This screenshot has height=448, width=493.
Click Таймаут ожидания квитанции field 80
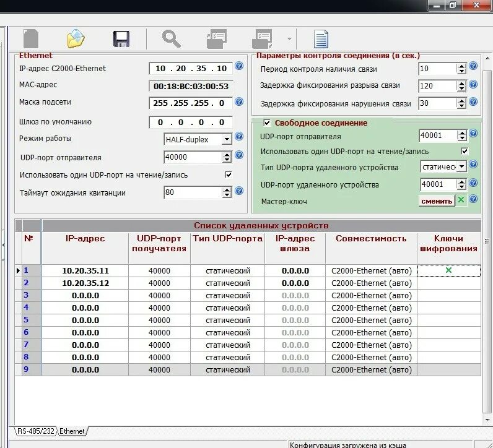(x=193, y=192)
